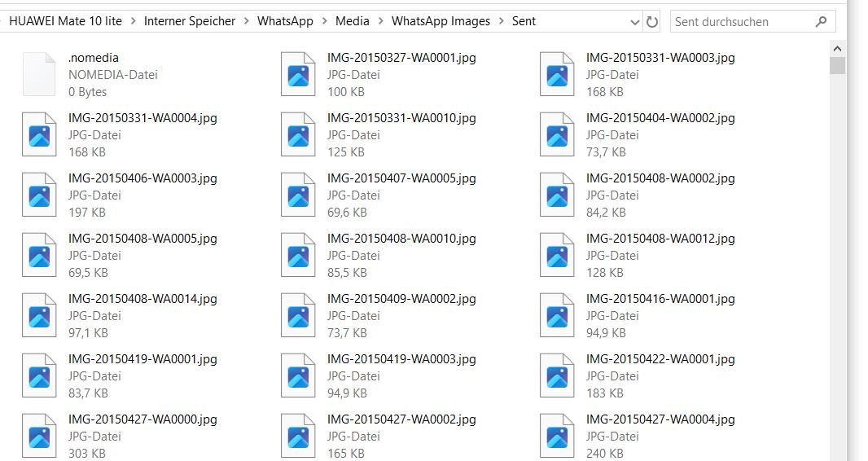Screen dimensions: 868x461
Task: Click the vertical scrollbar thumb
Action: [837, 66]
